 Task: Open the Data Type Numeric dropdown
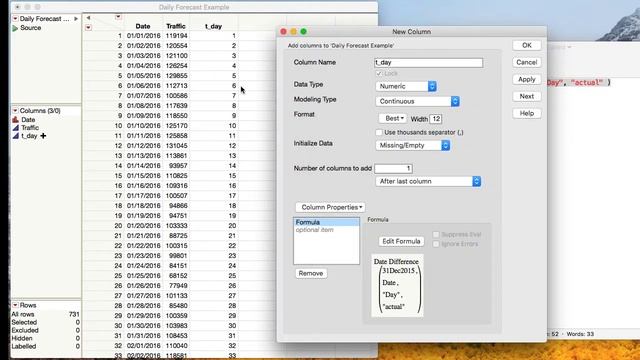click(406, 86)
